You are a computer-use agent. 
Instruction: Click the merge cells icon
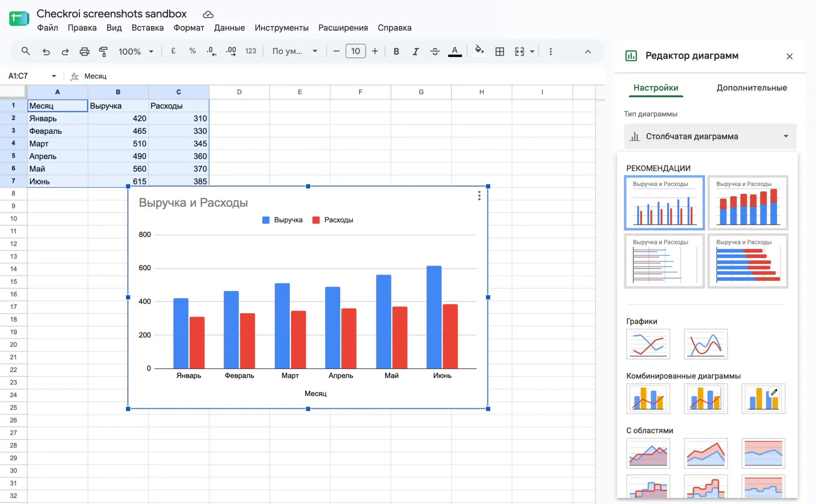tap(519, 51)
